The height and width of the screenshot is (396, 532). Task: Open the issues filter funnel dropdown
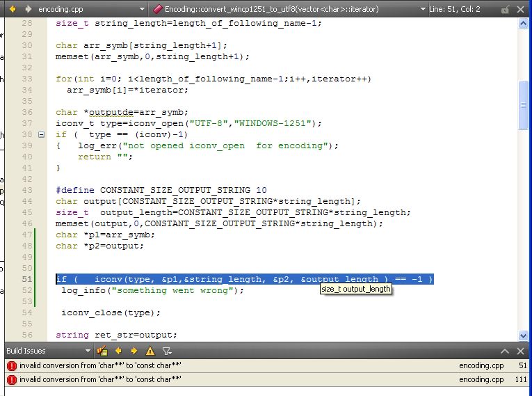coord(167,351)
